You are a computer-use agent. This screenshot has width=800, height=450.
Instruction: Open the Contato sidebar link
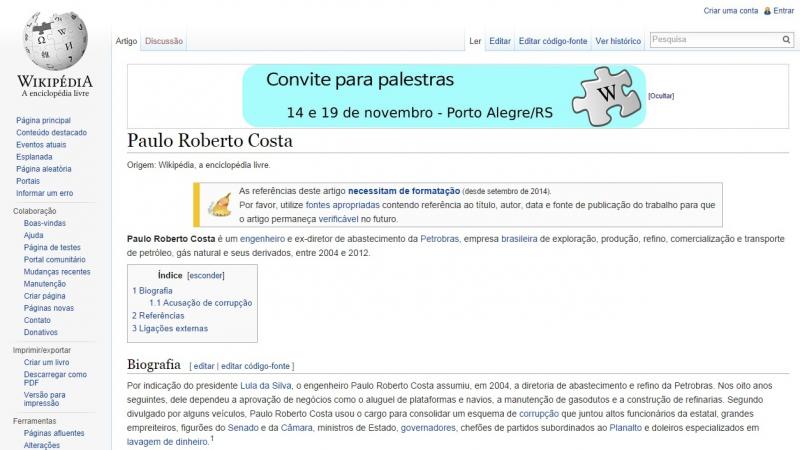37,320
